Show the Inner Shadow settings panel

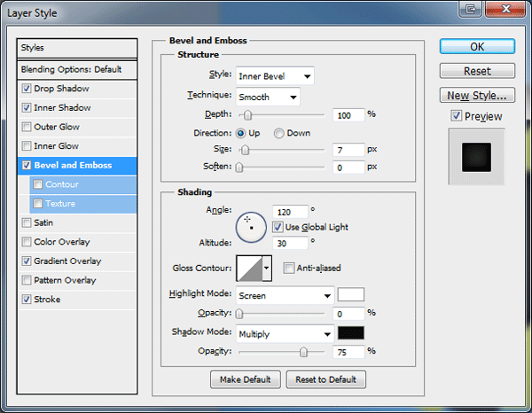pos(62,108)
